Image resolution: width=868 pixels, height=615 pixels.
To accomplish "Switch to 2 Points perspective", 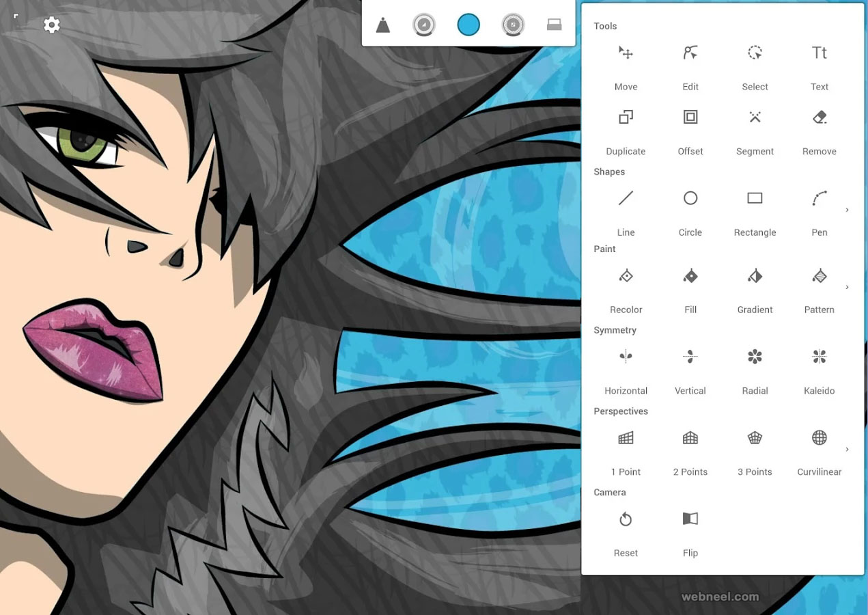I will [x=690, y=437].
